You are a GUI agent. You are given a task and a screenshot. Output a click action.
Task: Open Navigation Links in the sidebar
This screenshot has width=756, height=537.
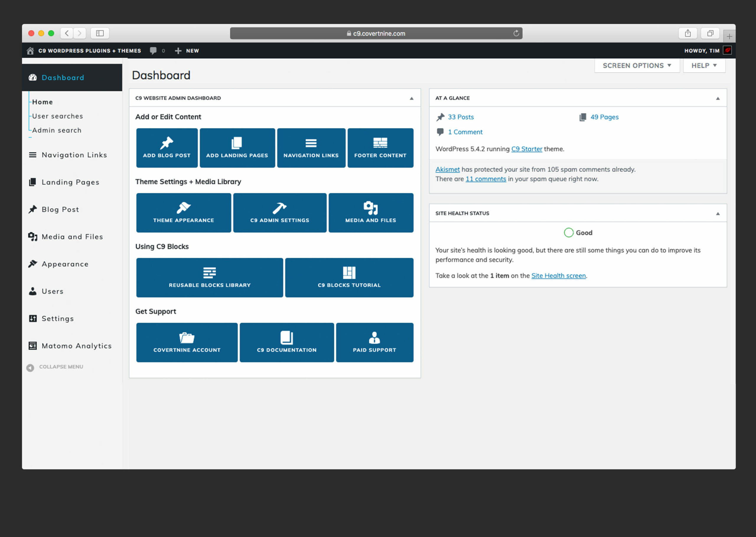[x=72, y=155]
